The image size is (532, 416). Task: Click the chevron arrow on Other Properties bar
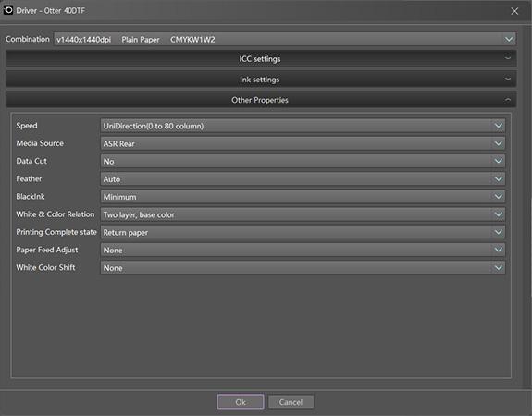pos(508,100)
